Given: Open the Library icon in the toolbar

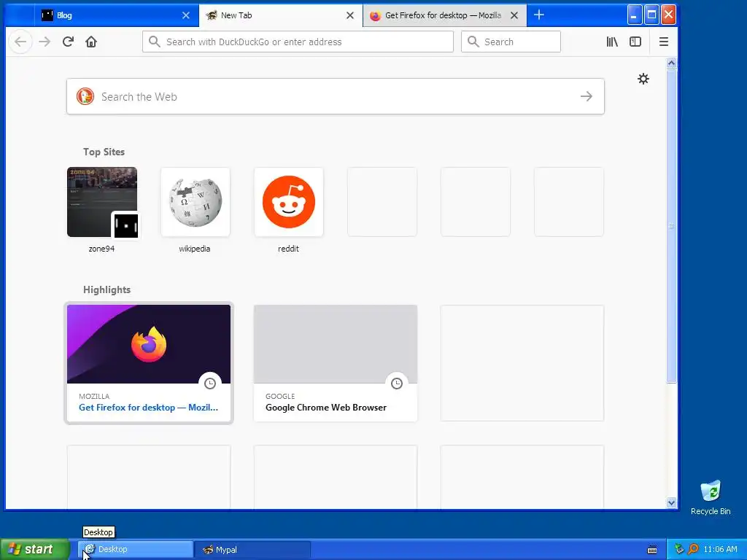Looking at the screenshot, I should (x=612, y=42).
